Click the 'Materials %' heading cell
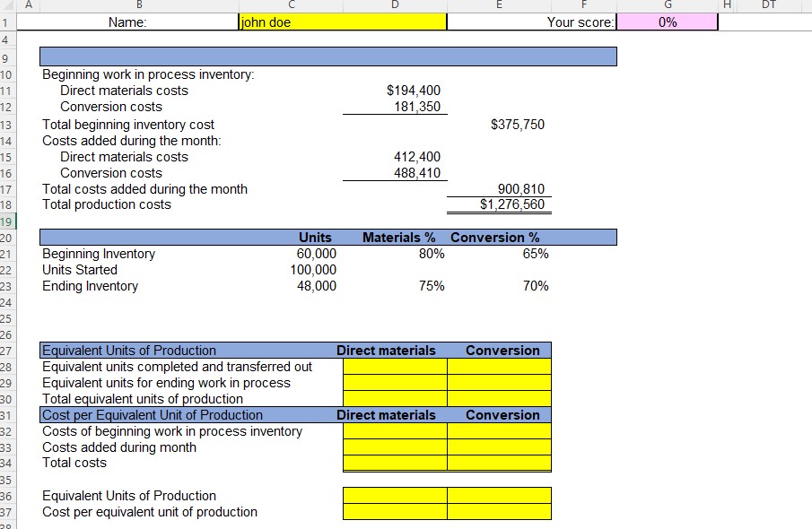 [x=398, y=237]
